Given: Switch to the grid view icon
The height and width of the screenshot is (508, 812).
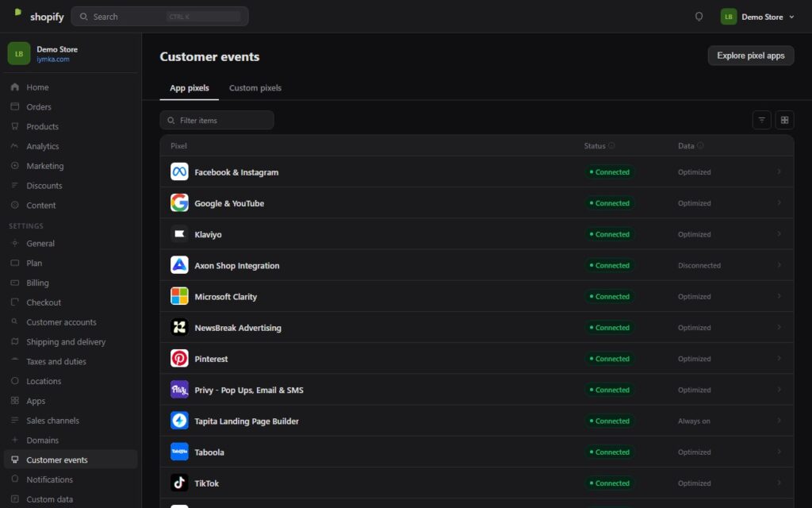Looking at the screenshot, I should pos(784,121).
